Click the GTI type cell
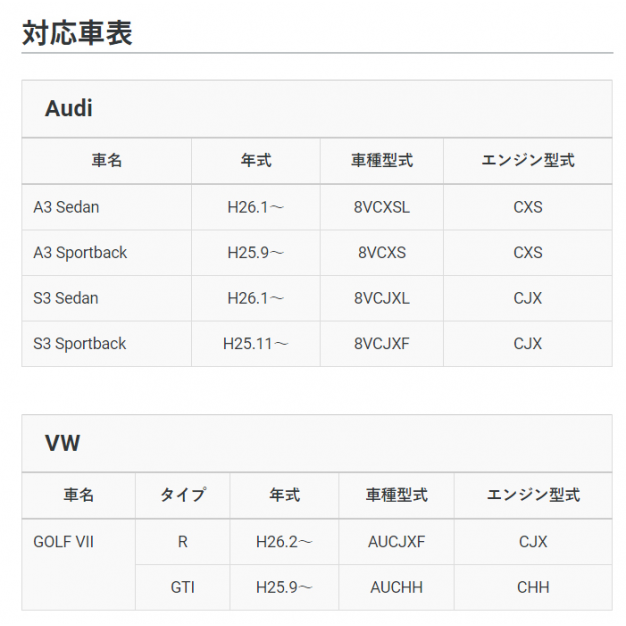 (182, 587)
